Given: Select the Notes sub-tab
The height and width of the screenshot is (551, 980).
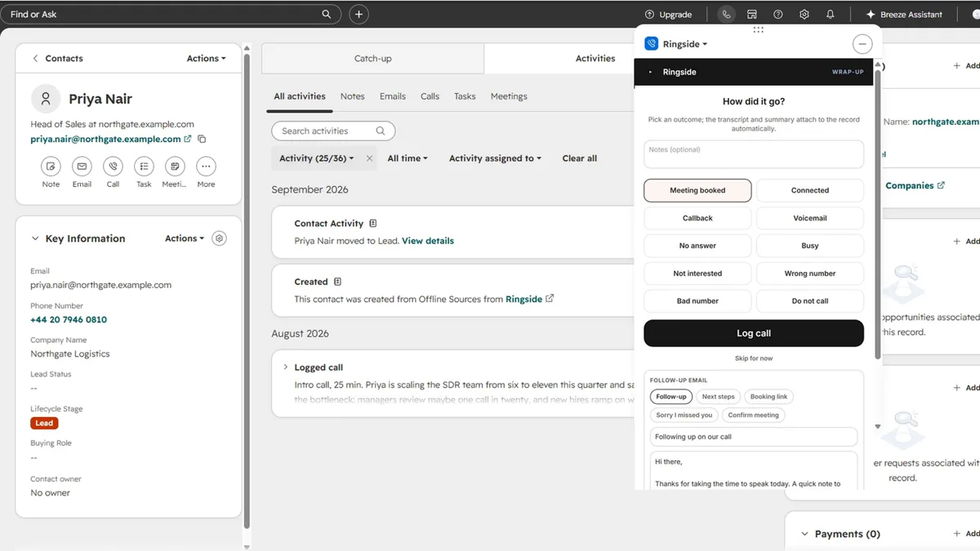Looking at the screenshot, I should 353,96.
